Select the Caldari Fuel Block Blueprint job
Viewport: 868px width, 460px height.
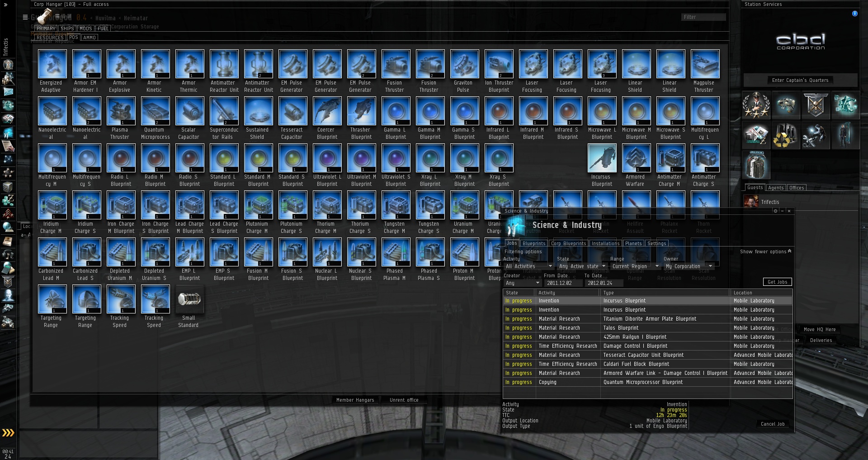coord(648,364)
